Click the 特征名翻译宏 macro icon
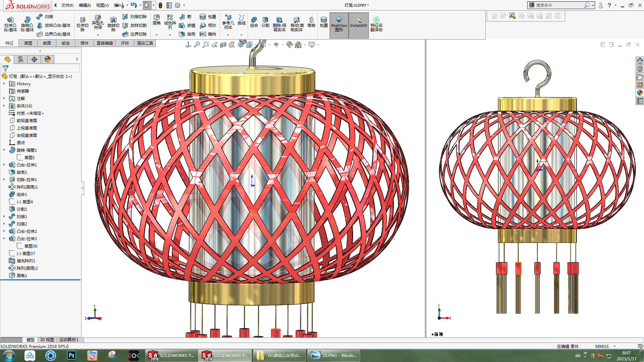Image resolution: width=644 pixels, height=362 pixels. (376, 24)
